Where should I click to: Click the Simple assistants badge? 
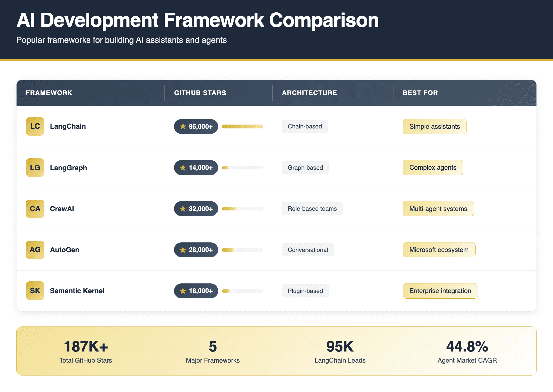click(x=435, y=126)
